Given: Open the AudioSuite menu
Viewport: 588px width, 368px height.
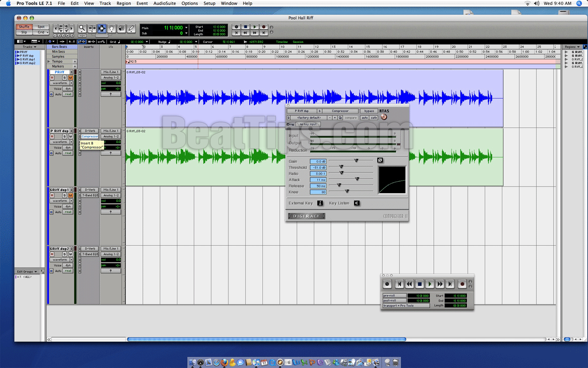Looking at the screenshot, I should coord(165,3).
